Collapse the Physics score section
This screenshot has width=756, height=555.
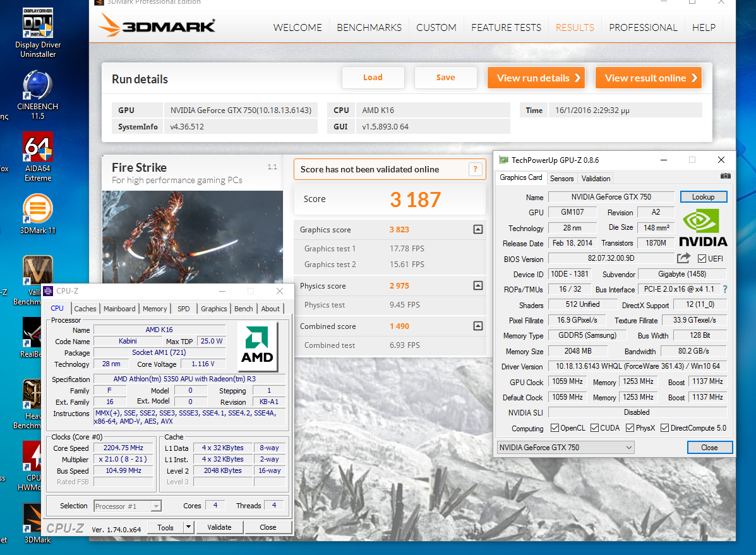(478, 285)
